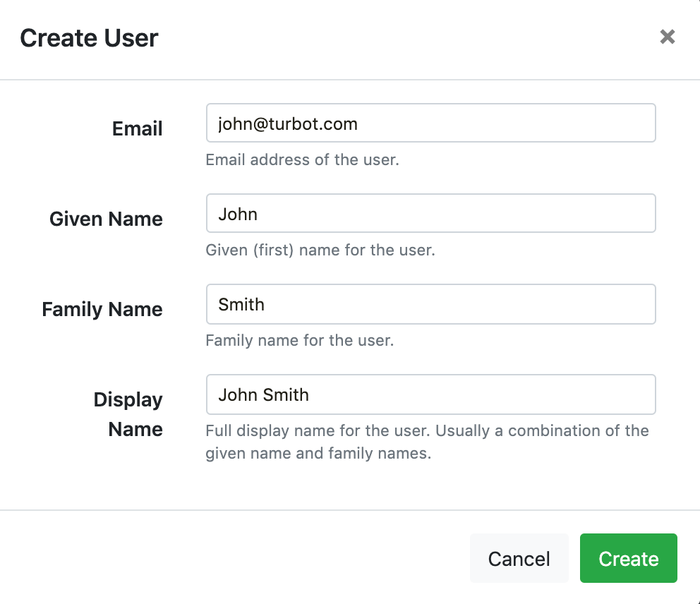Click the 'Email address of the user' hint
Screen dimensions: 700x604
[x=302, y=159]
